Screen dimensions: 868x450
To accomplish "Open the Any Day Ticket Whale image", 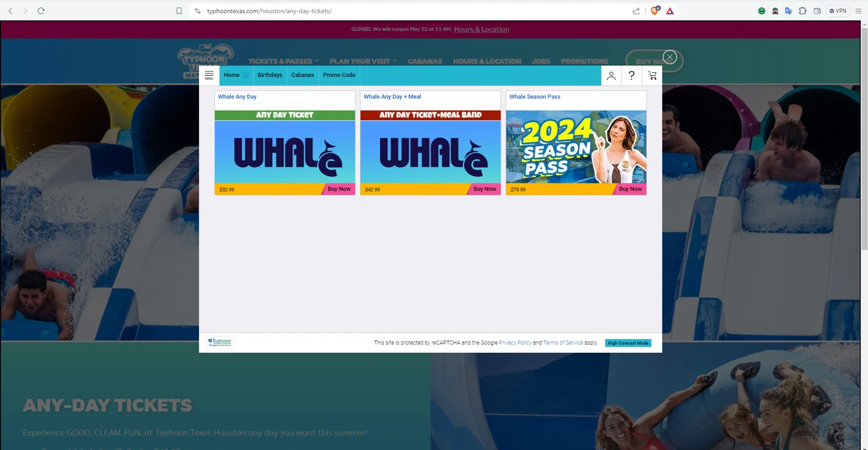I will click(x=285, y=147).
